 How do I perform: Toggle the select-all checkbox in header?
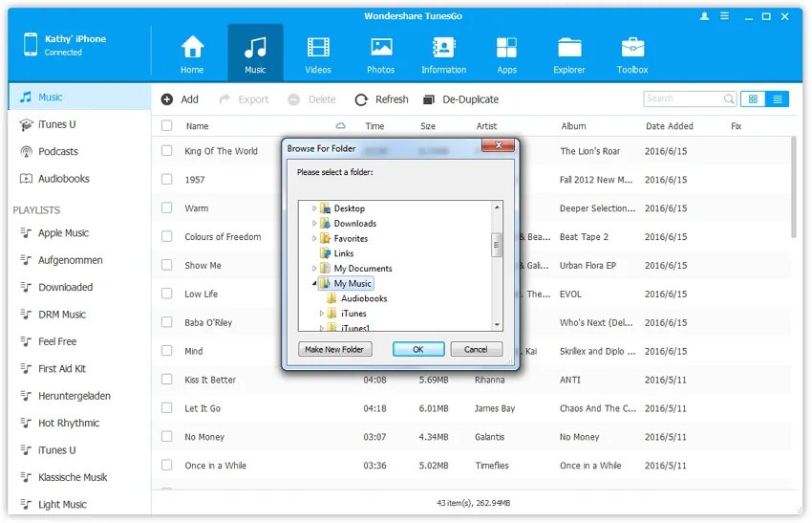point(167,125)
